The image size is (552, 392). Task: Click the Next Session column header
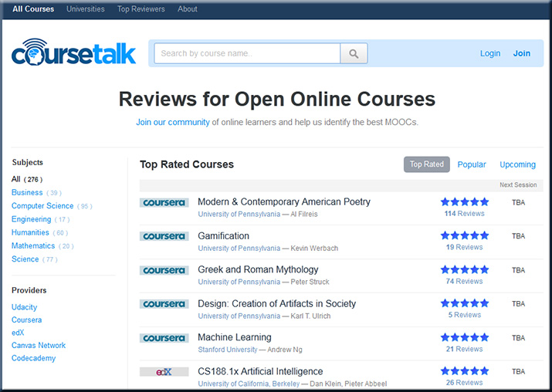(x=518, y=185)
